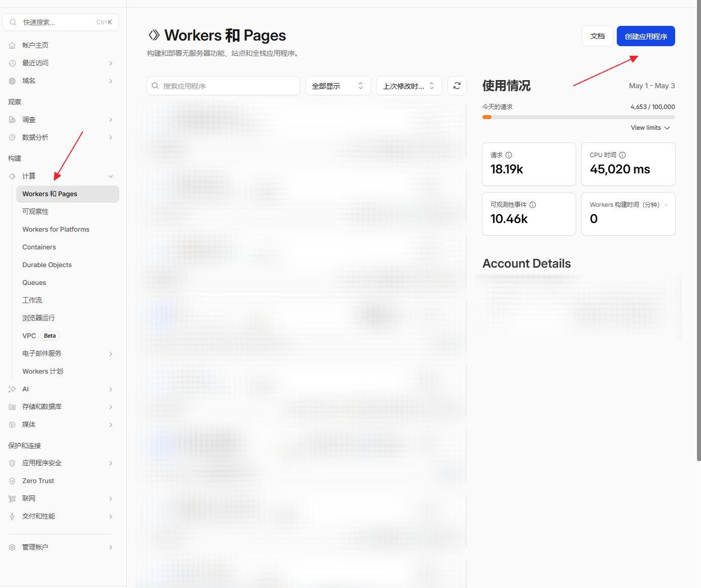Open the 全部显示 filter dropdown
Image resolution: width=701 pixels, height=588 pixels.
[338, 86]
